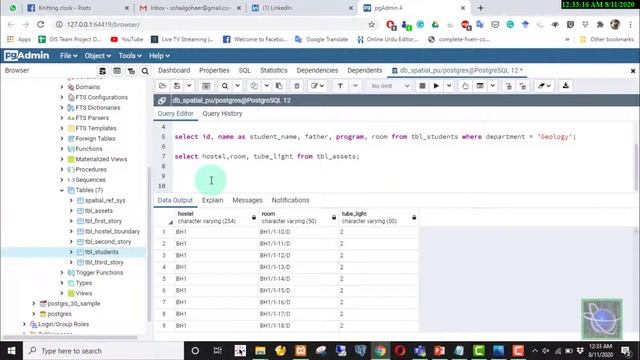The height and width of the screenshot is (360, 640).
Task: Click the connection status link icon
Action: (x=162, y=100)
